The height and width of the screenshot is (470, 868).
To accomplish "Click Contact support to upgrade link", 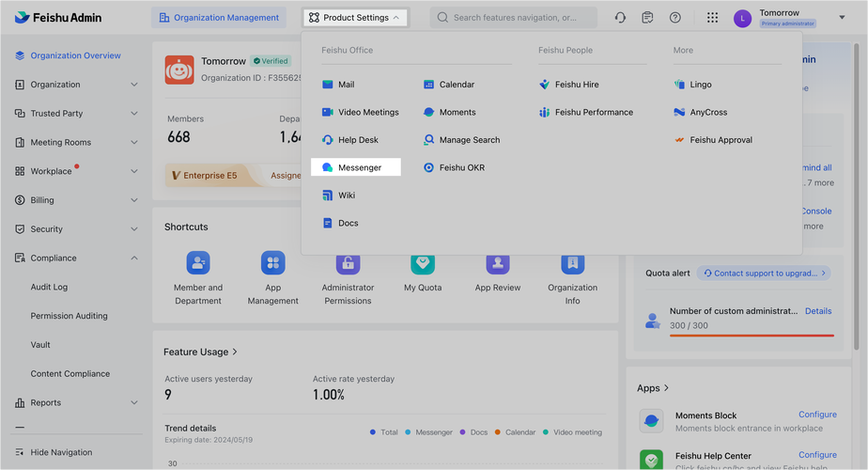I will pyautogui.click(x=764, y=274).
